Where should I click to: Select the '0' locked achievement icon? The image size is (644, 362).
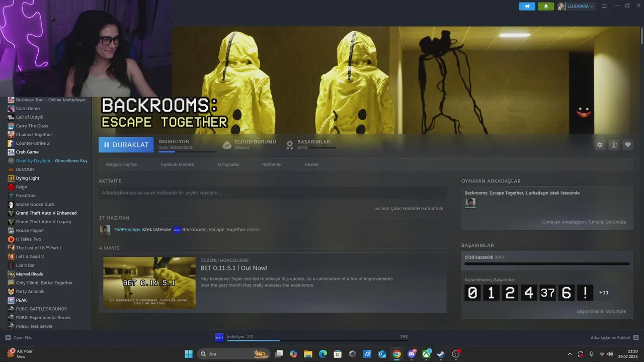(472, 292)
